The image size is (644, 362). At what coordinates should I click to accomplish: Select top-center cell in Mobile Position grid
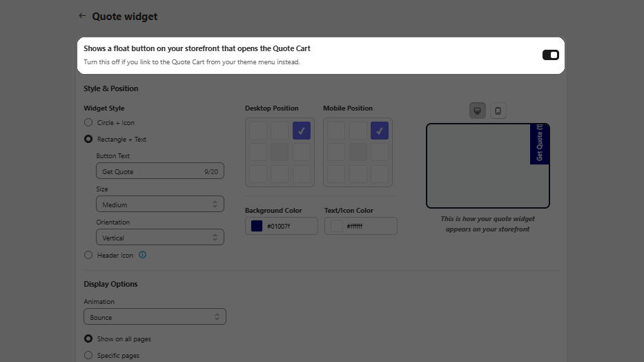point(358,131)
